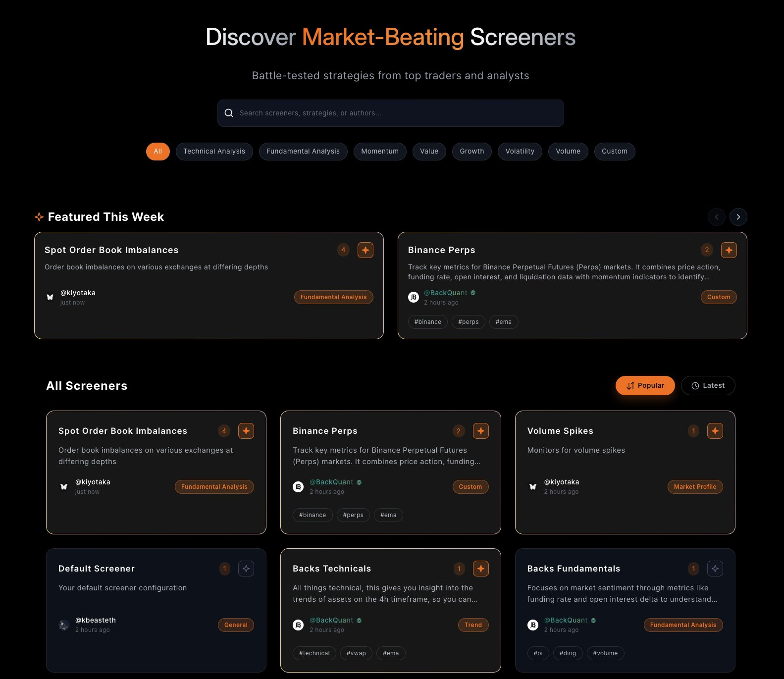Toggle star on Backs Technicals card

point(481,569)
